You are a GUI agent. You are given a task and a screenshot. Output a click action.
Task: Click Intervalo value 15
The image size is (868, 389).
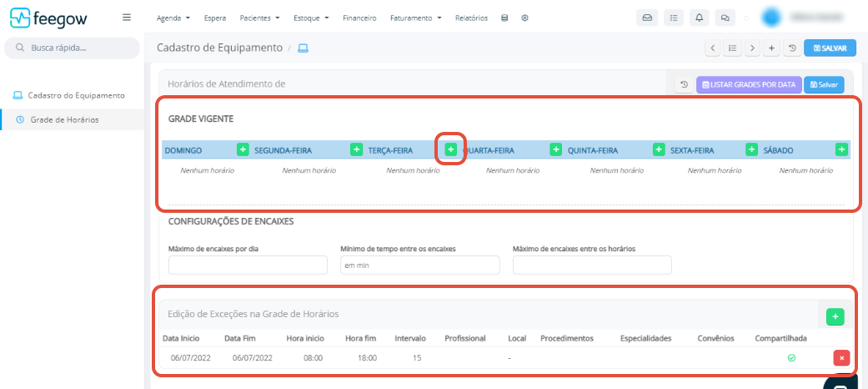tap(417, 358)
